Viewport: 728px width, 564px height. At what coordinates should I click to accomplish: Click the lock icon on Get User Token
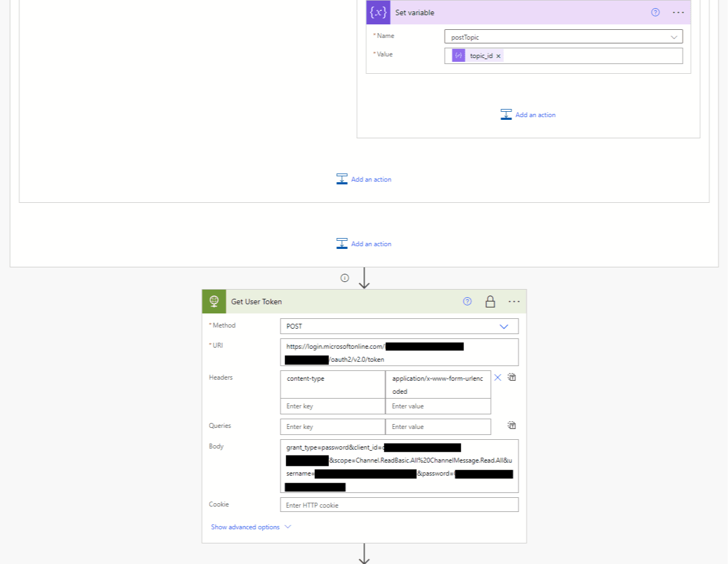[x=490, y=302]
